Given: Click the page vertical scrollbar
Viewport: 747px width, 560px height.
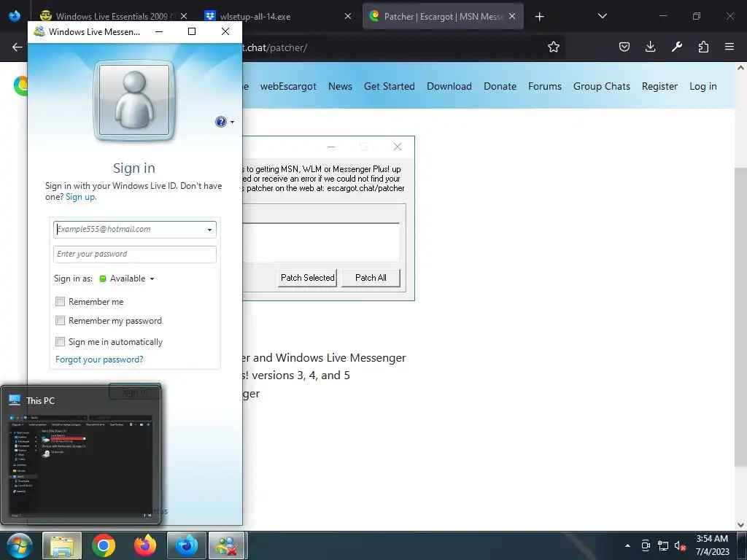Looking at the screenshot, I should point(740,316).
